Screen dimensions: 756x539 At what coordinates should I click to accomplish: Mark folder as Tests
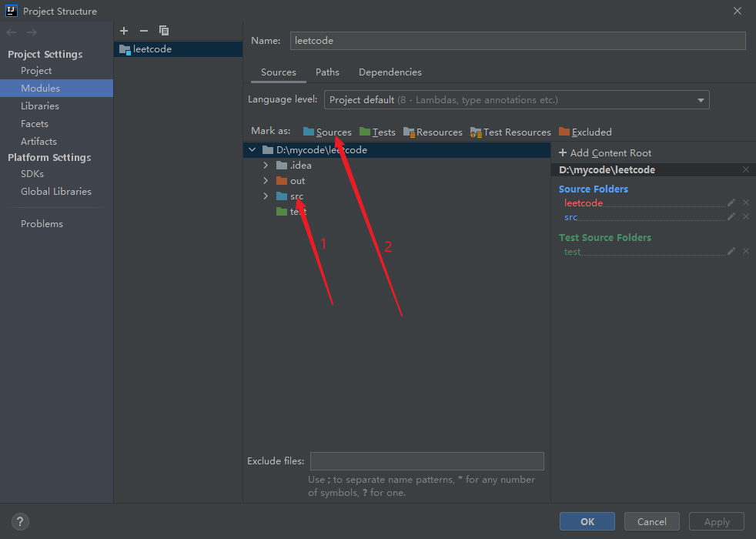(x=377, y=132)
